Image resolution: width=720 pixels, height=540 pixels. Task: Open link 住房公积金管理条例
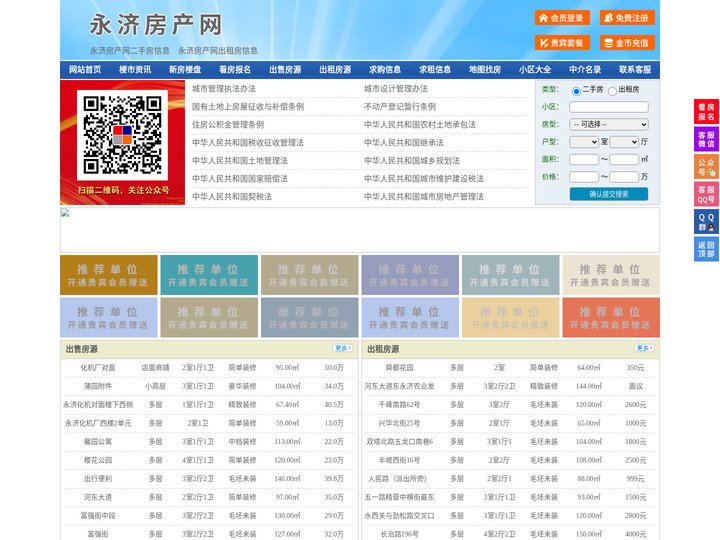[x=228, y=124]
